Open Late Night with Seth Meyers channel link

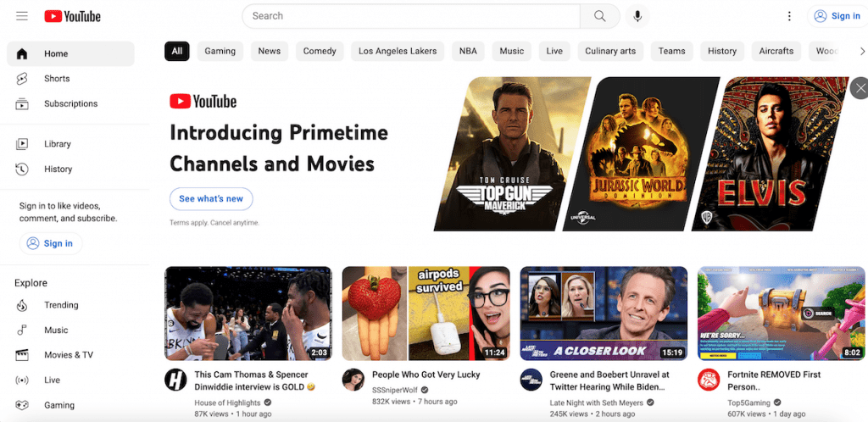point(596,403)
